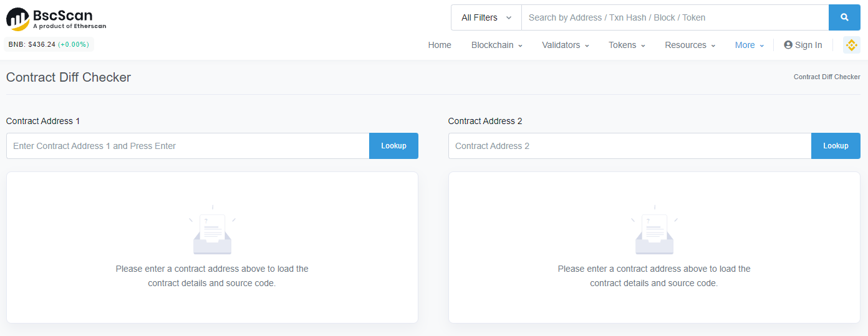Open the All Filters dropdown

486,17
